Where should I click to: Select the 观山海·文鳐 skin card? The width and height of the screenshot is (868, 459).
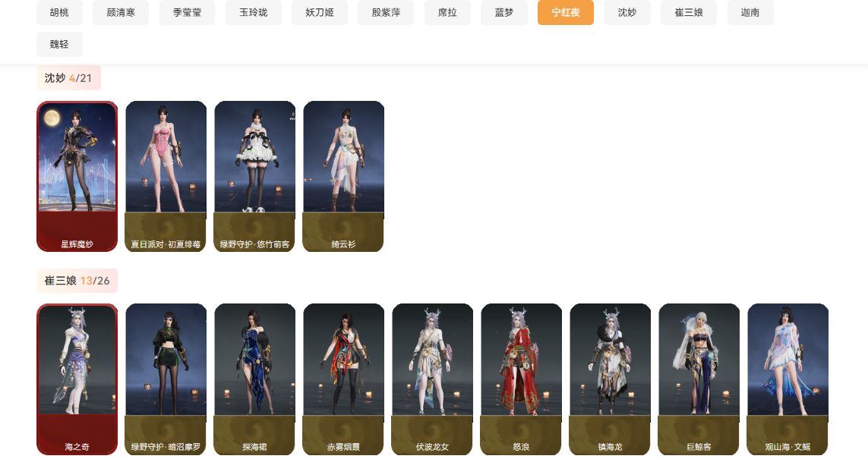point(788,379)
